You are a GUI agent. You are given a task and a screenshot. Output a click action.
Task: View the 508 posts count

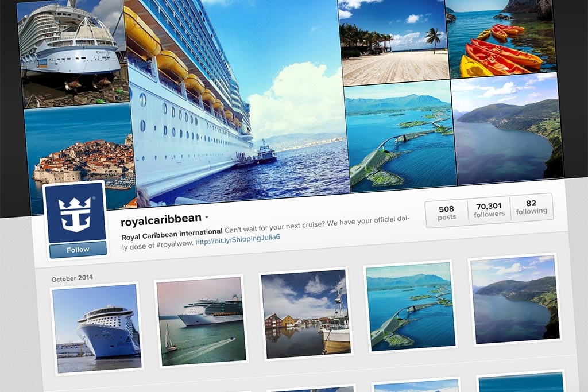(447, 212)
